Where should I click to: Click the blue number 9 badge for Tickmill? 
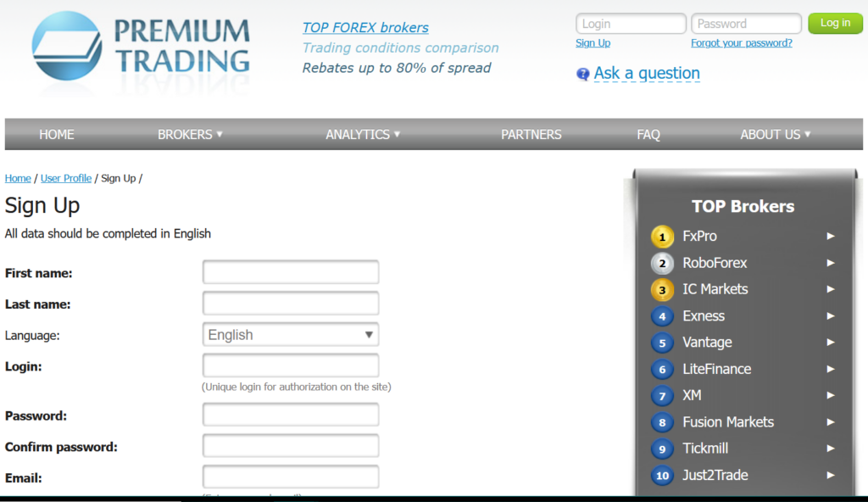(662, 449)
